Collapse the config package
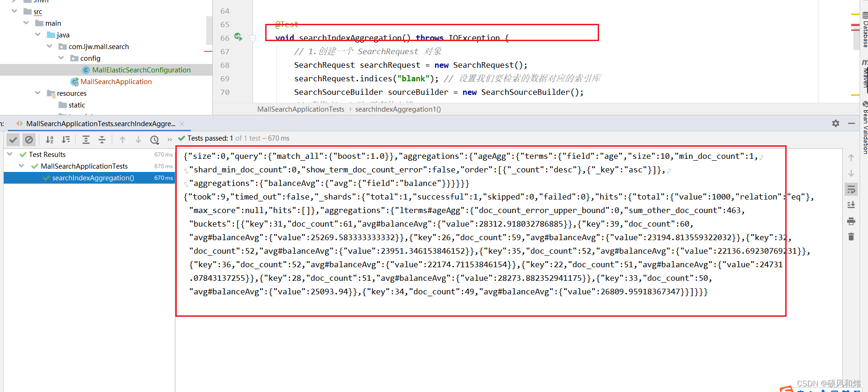Image resolution: width=868 pixels, height=392 pixels. tap(61, 58)
